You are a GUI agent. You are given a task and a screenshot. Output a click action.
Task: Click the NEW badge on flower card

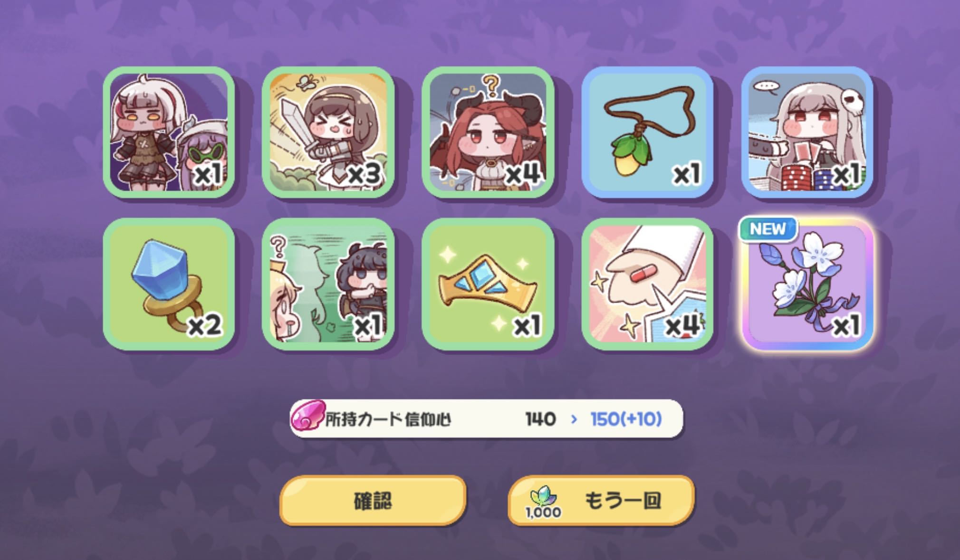768,229
